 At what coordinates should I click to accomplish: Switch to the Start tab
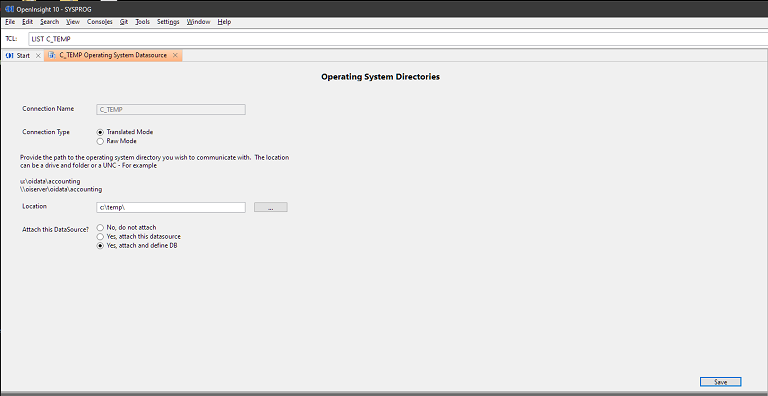pyautogui.click(x=23, y=56)
